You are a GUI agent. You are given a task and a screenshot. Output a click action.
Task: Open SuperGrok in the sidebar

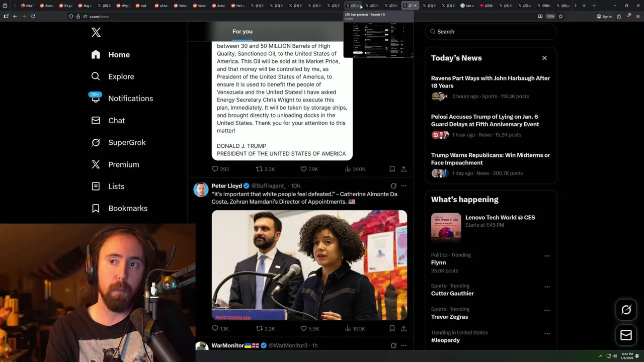(x=119, y=142)
